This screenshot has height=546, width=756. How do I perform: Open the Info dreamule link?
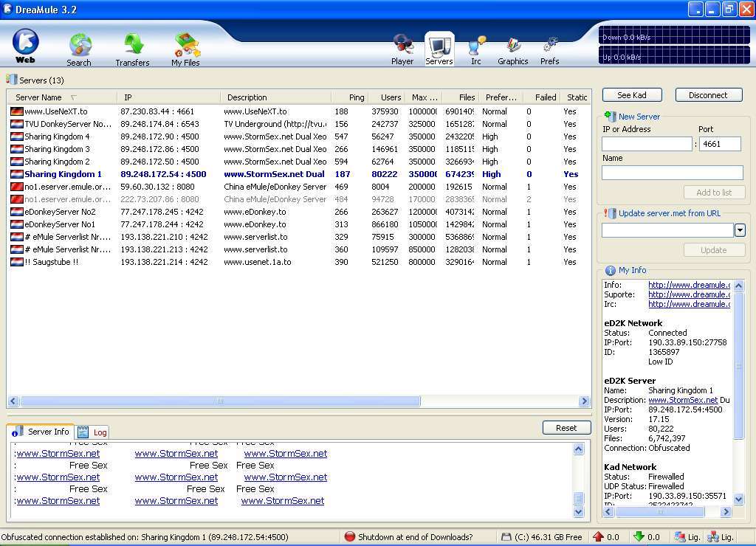coord(689,285)
